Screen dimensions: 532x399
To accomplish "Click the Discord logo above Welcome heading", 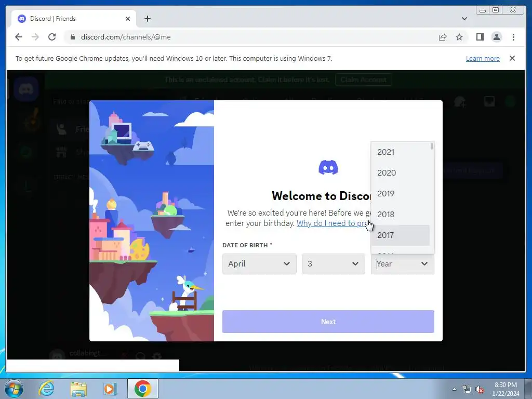I will 328,167.
